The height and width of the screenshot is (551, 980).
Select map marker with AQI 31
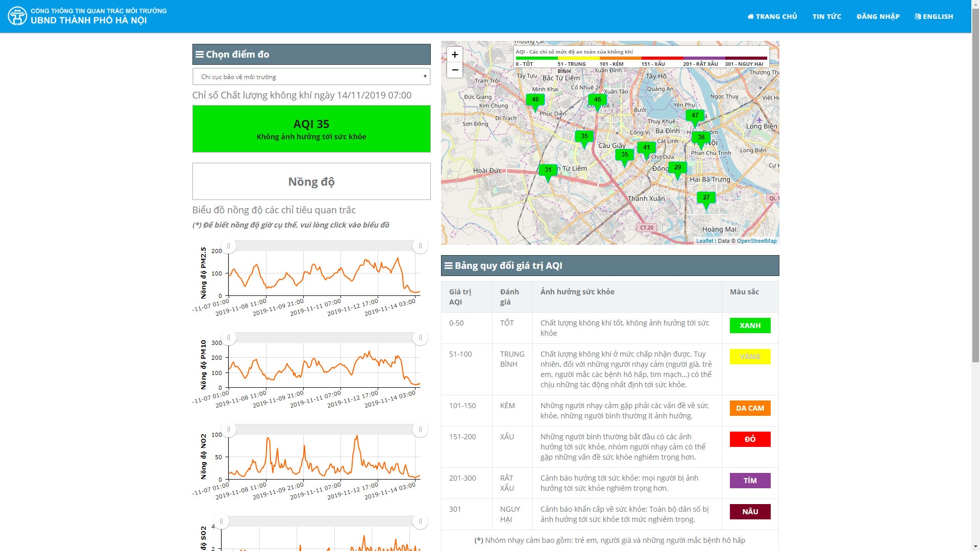tap(548, 171)
